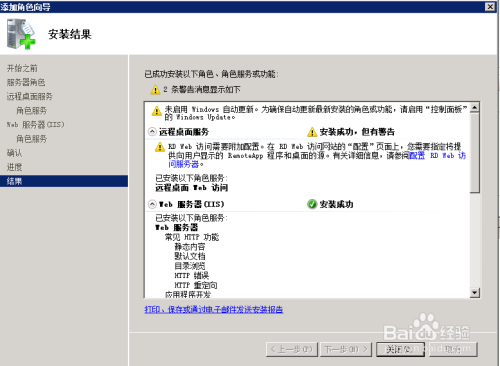The width and height of the screenshot is (500, 366).
Task: Collapse the Web 服务器 (IIS) section
Action: point(152,204)
